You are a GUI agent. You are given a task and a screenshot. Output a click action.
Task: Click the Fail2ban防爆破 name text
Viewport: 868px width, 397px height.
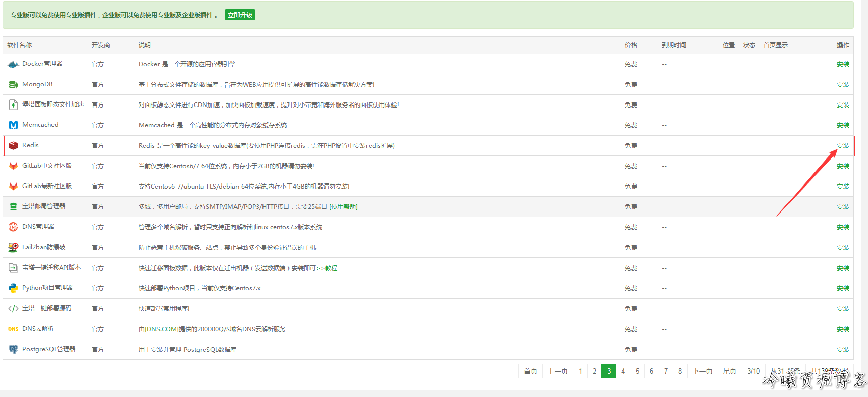pos(44,247)
